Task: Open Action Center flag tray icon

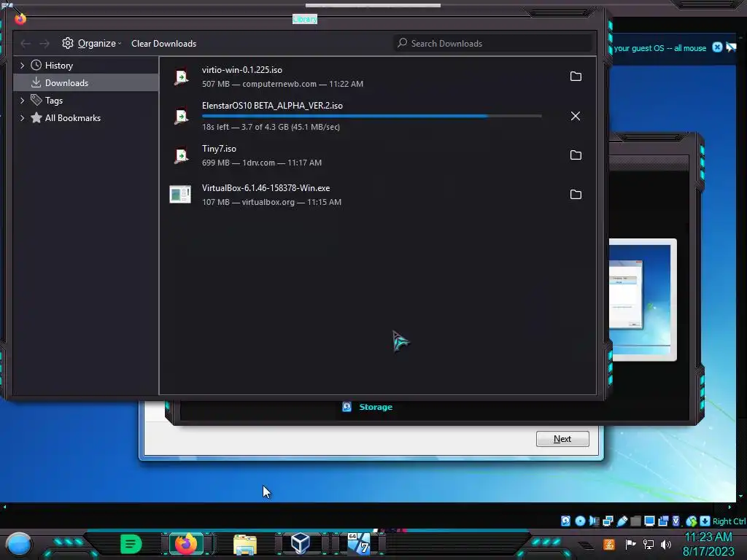Action: click(630, 544)
